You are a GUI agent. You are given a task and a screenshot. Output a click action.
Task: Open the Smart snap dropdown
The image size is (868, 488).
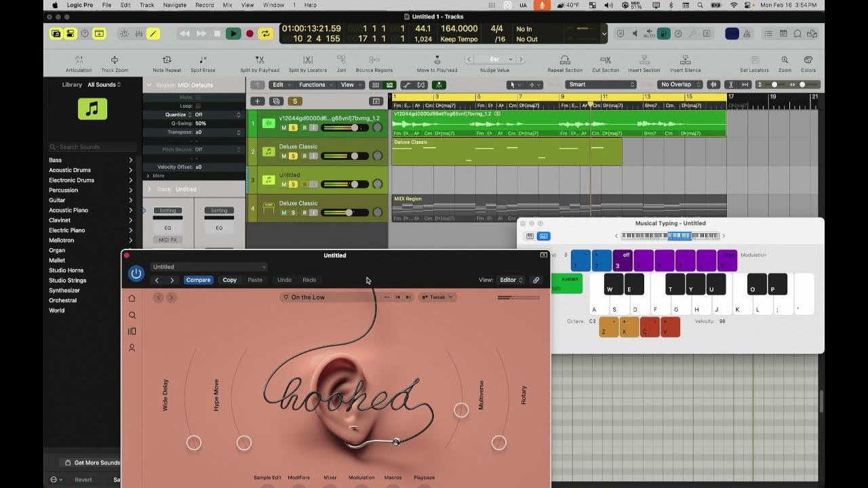coord(601,85)
